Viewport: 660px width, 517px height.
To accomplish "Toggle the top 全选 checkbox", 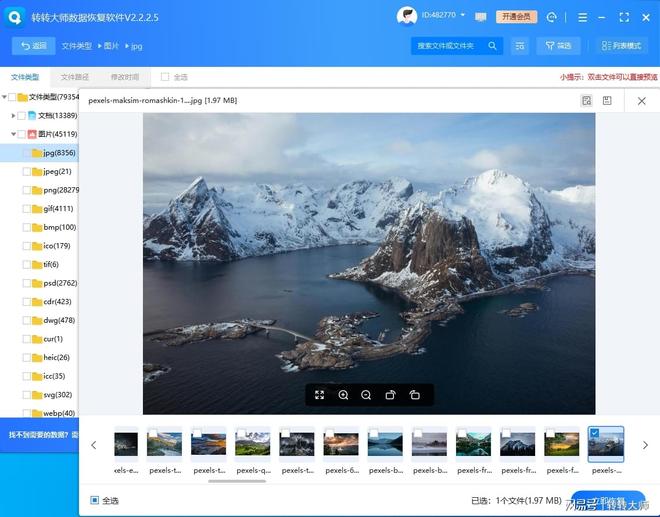I will 165,77.
